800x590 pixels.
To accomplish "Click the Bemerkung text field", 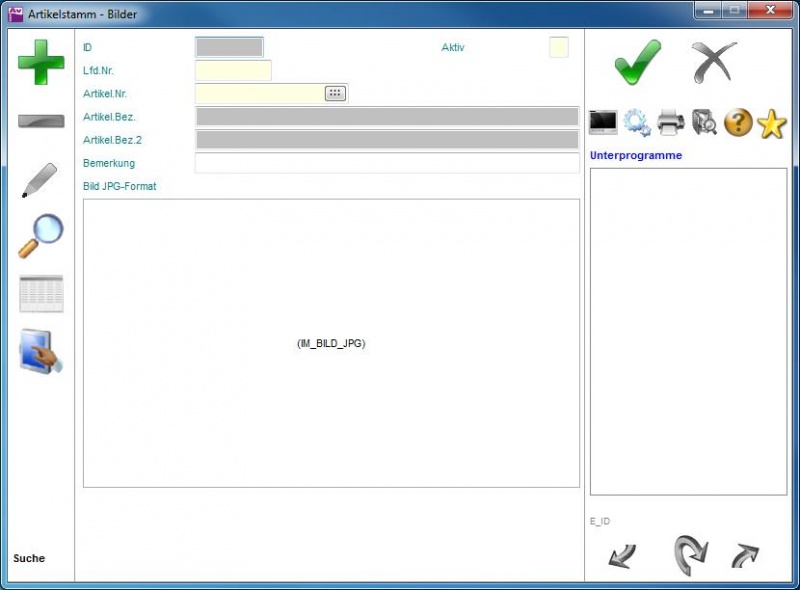I will [387, 163].
